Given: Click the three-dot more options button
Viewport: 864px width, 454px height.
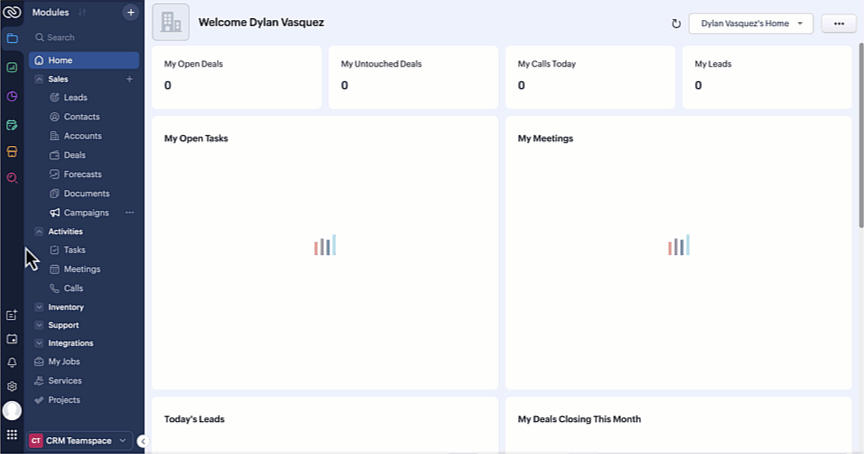Looking at the screenshot, I should point(838,24).
